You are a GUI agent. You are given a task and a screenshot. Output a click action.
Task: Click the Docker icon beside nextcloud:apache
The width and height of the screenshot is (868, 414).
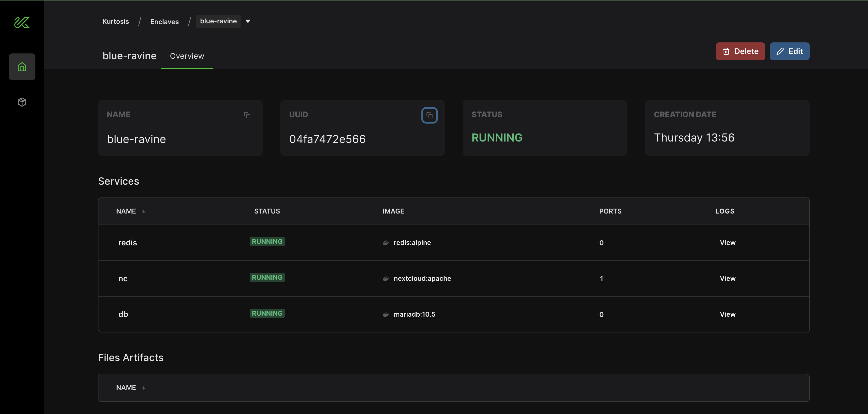tap(386, 279)
